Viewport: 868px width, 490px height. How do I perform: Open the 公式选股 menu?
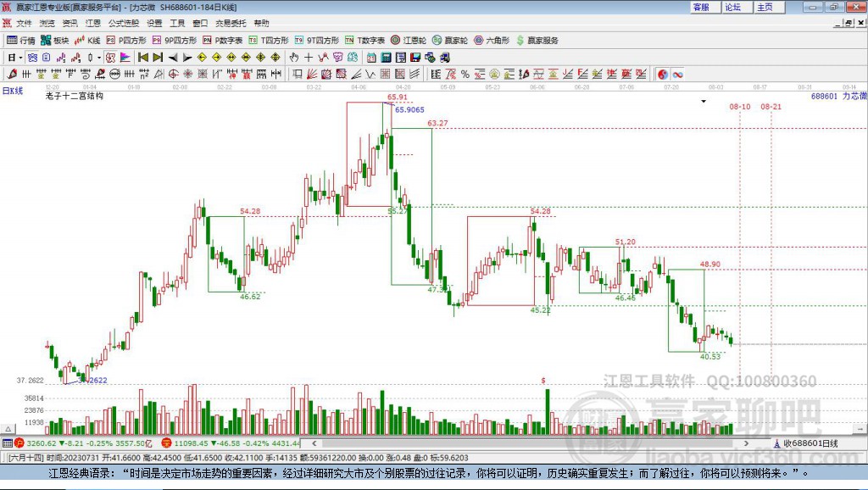pyautogui.click(x=124, y=23)
